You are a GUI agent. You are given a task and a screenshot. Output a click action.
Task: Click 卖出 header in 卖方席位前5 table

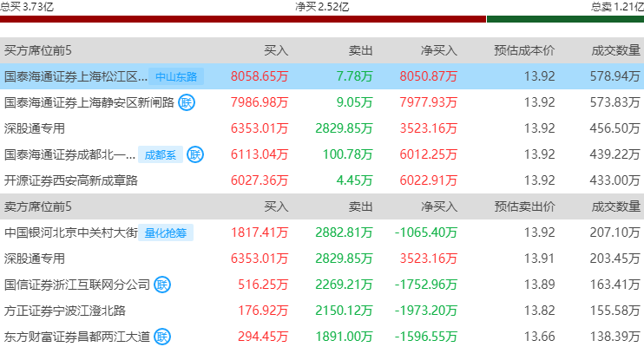pyautogui.click(x=360, y=206)
